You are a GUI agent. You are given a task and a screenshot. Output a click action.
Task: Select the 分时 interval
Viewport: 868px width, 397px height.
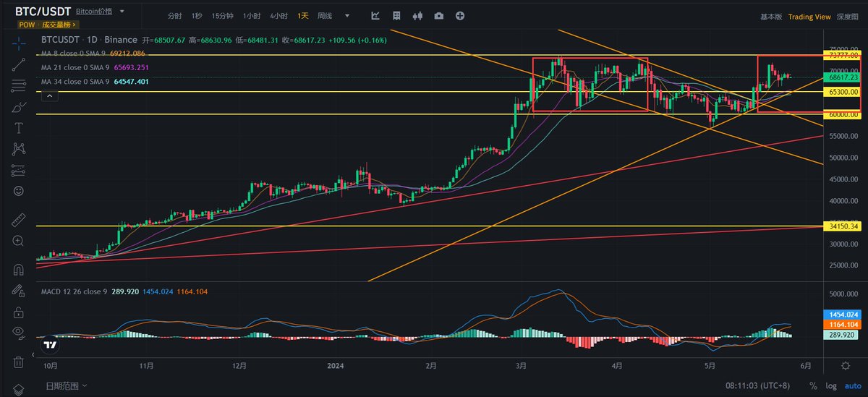coord(174,16)
